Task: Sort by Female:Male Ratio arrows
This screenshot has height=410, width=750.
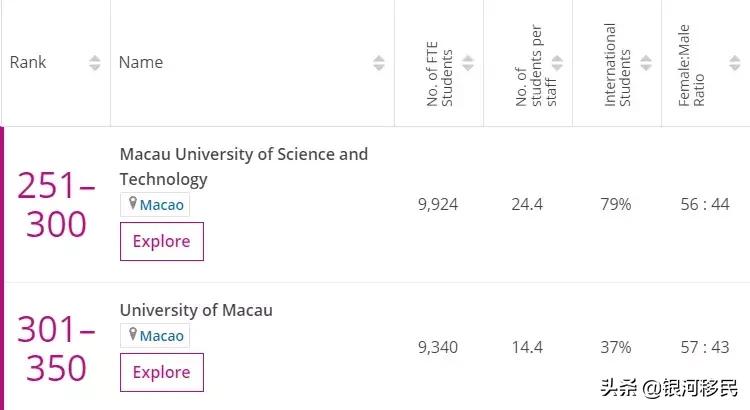Action: point(735,63)
